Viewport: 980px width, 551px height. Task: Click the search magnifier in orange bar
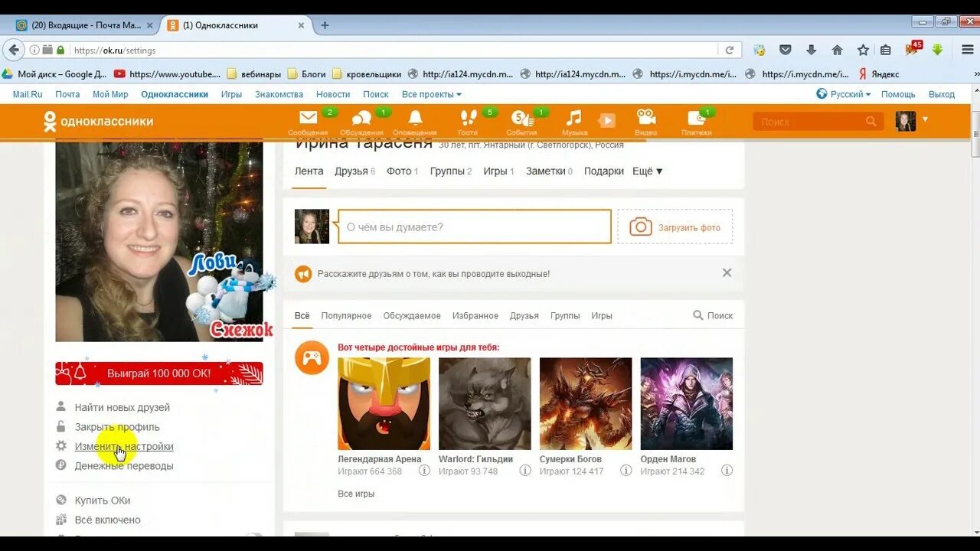871,121
